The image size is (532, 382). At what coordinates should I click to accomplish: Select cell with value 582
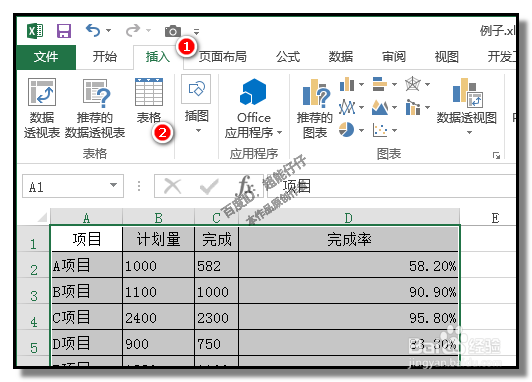(216, 265)
